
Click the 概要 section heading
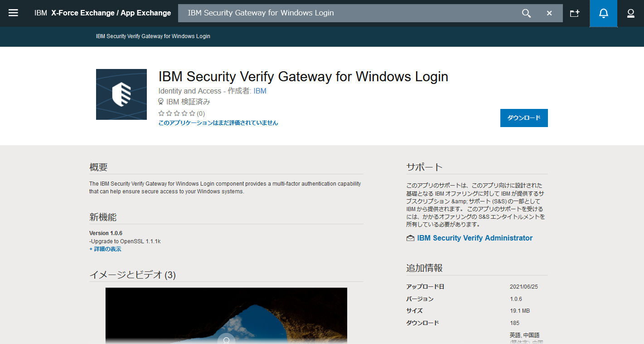pos(98,167)
